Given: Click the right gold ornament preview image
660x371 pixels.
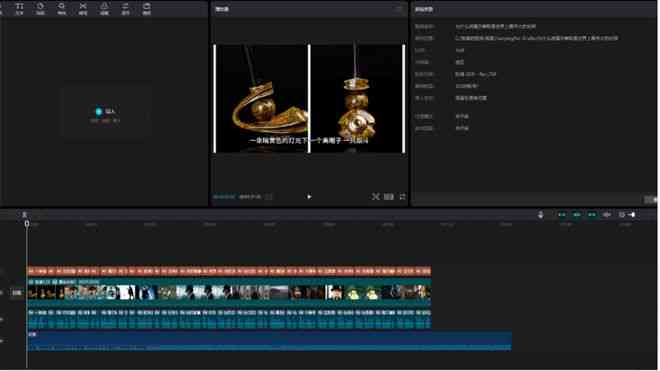Looking at the screenshot, I should pos(357,98).
